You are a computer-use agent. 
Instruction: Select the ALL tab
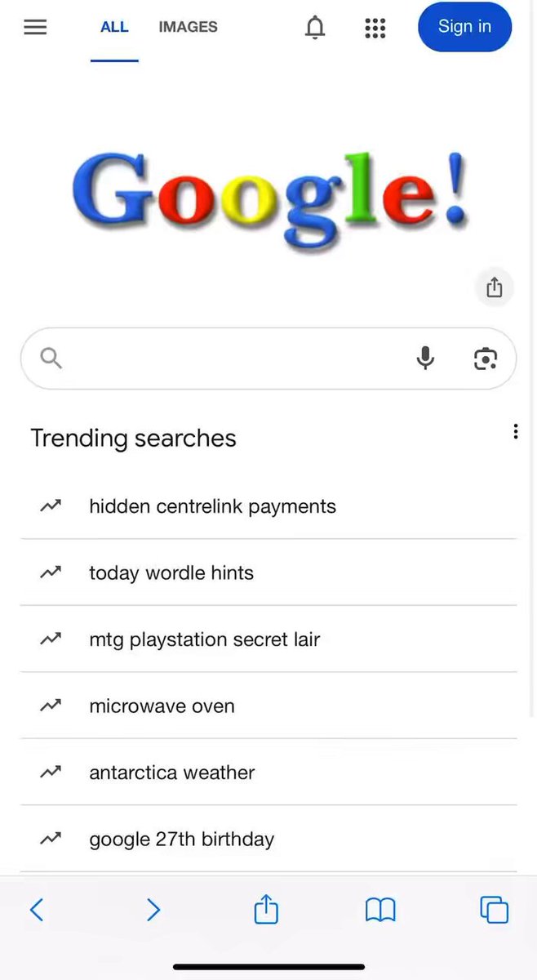pos(114,27)
